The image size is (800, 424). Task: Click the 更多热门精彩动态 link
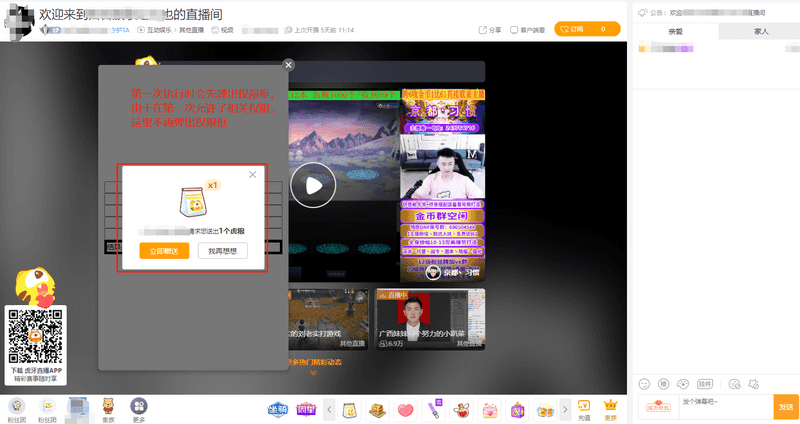pos(315,362)
